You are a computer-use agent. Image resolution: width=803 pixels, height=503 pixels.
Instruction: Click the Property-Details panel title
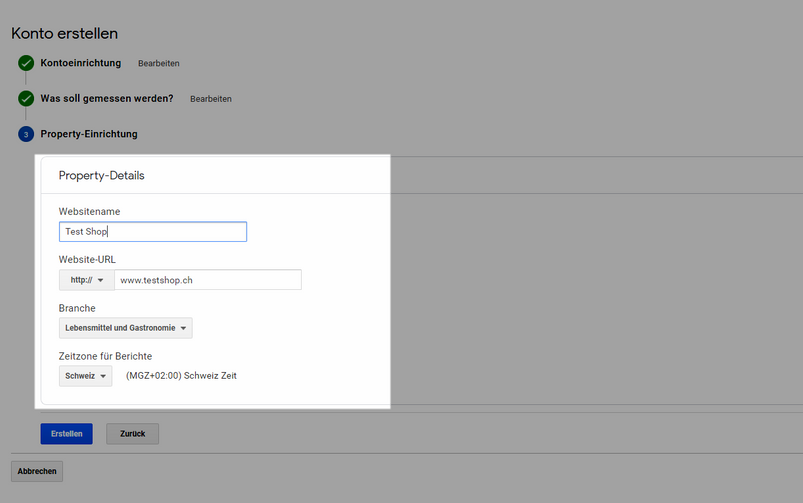[x=101, y=175]
